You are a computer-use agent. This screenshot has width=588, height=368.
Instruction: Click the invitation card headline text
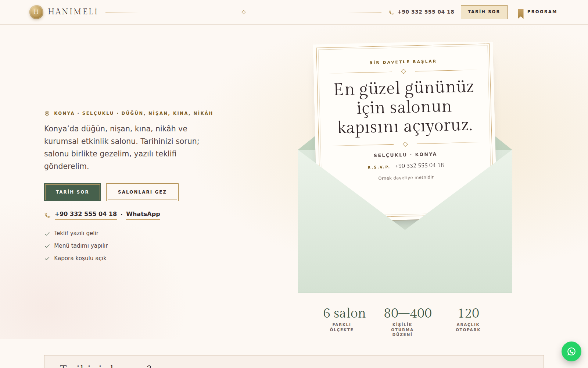tap(404, 107)
